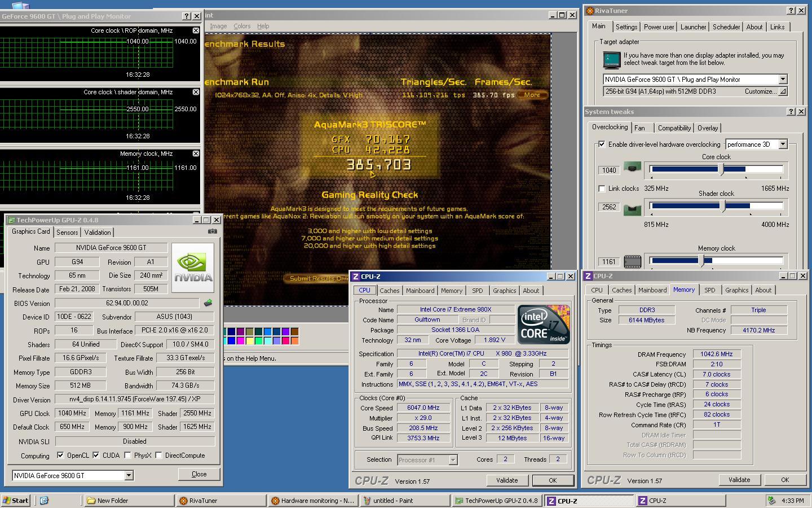Open the Start menu
812x508 pixels.
[16, 500]
